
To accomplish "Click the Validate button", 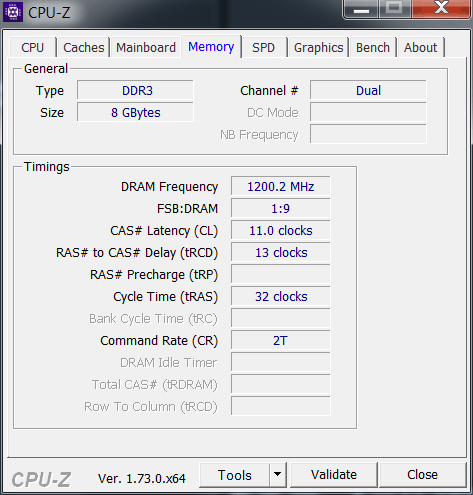I will (x=334, y=475).
